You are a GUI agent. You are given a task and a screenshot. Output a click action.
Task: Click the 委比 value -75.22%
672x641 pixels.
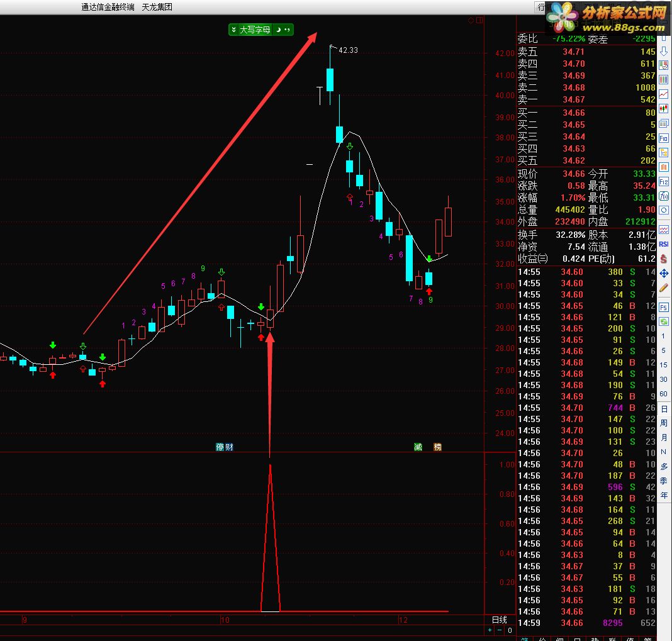[569, 38]
